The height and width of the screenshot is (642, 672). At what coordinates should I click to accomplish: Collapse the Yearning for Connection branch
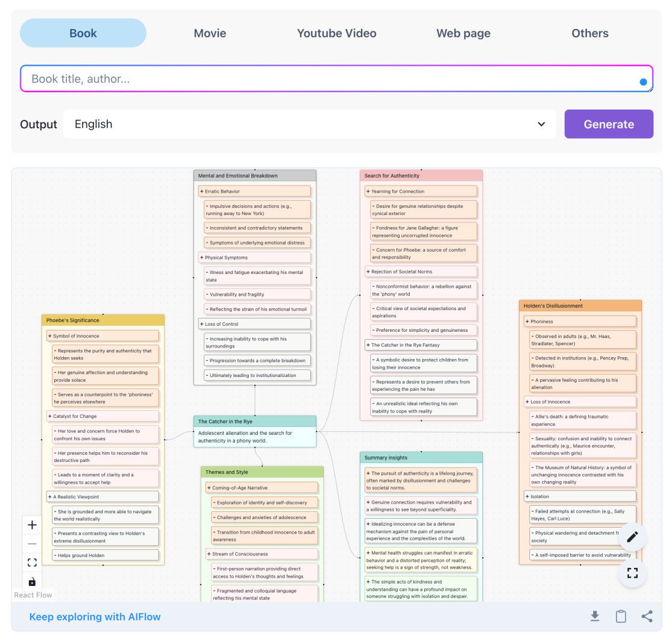point(369,191)
